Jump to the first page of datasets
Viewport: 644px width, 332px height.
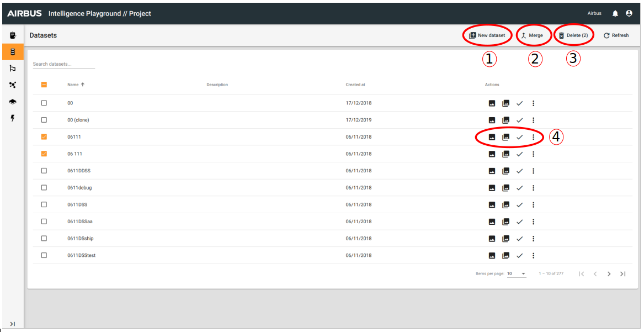click(581, 274)
